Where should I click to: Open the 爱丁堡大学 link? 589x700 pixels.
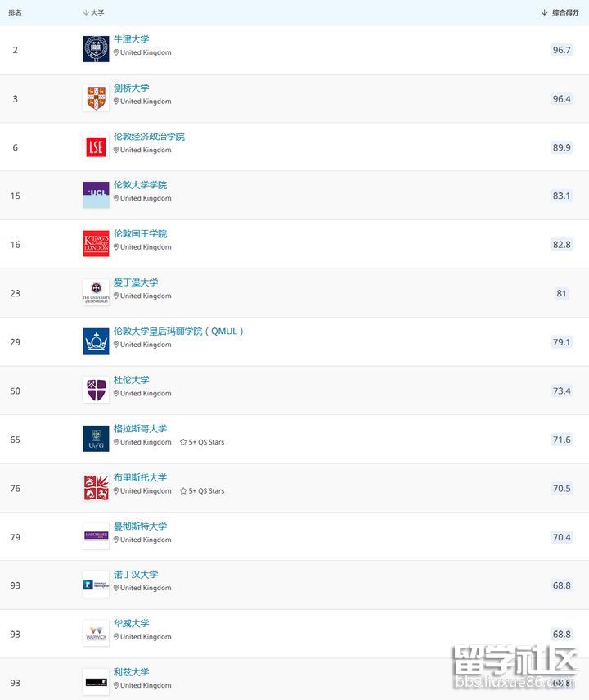point(136,282)
